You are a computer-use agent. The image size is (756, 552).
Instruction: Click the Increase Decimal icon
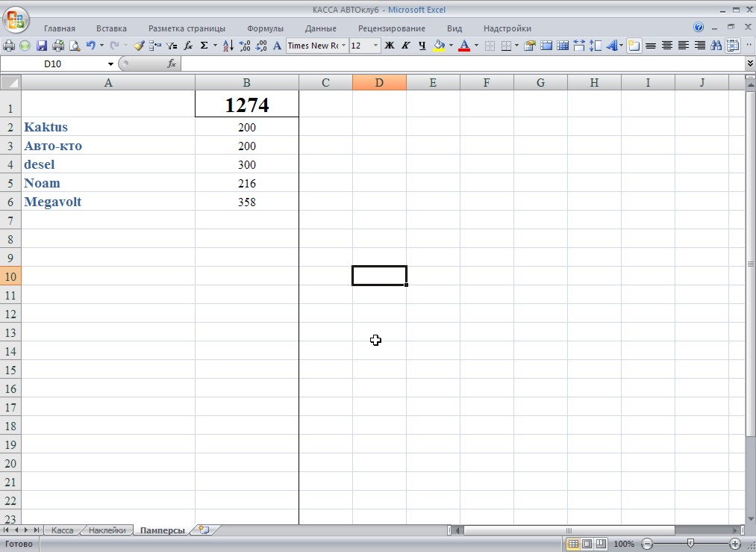(245, 46)
